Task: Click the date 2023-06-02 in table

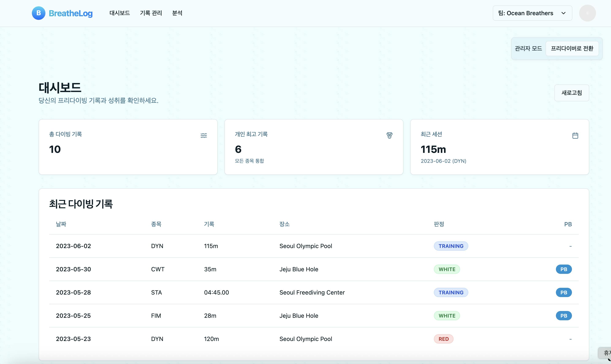Action: [x=73, y=246]
